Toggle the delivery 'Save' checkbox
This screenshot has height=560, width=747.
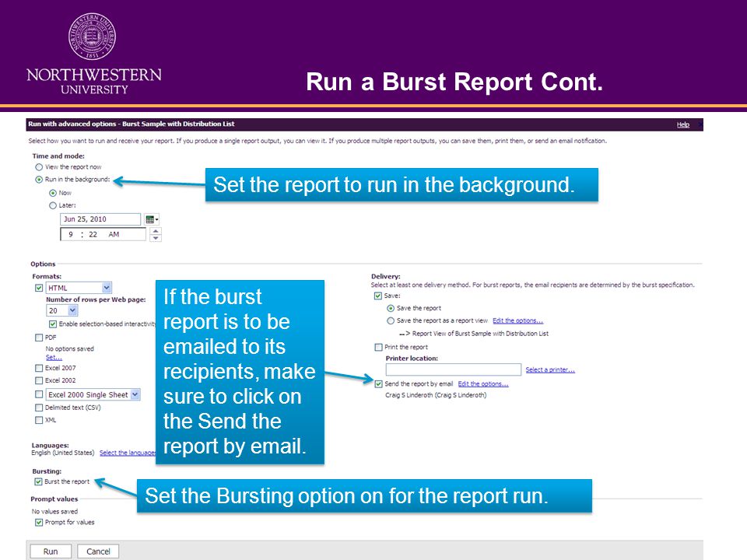click(x=378, y=296)
